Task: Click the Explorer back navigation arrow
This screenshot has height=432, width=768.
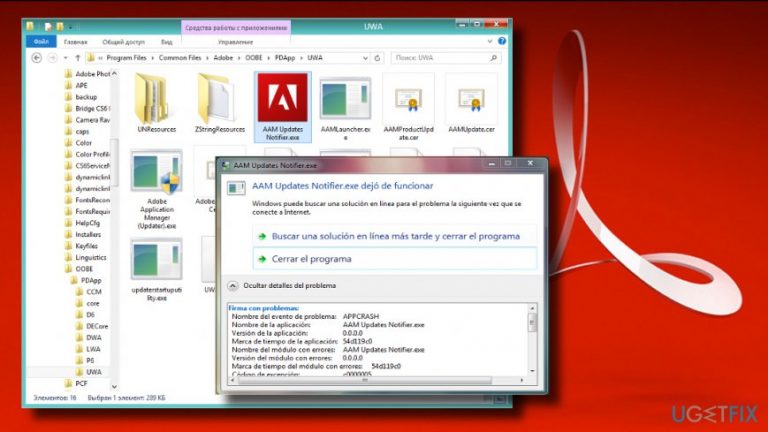Action: pyautogui.click(x=36, y=58)
